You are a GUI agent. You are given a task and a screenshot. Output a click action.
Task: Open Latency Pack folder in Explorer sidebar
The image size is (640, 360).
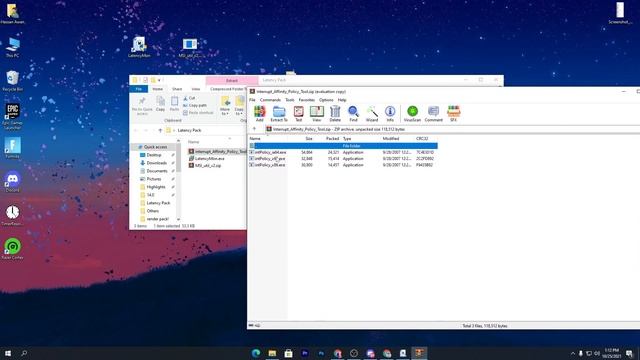(158, 203)
